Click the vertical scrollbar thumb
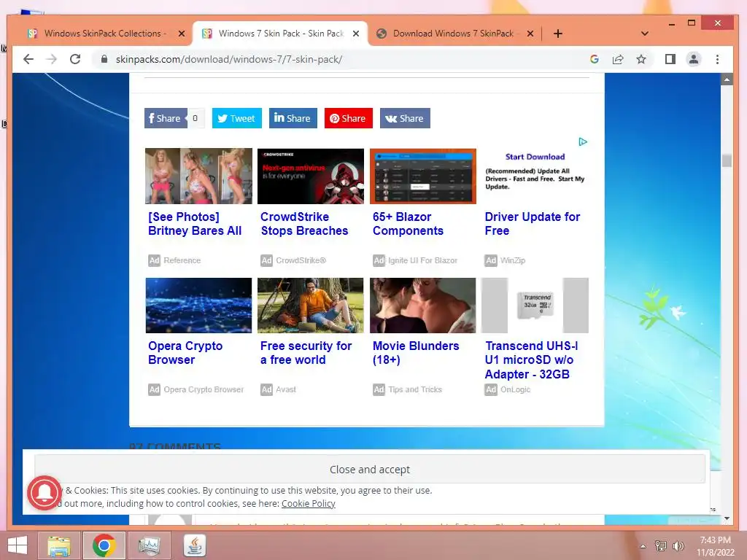Image resolution: width=747 pixels, height=560 pixels. pos(727,160)
